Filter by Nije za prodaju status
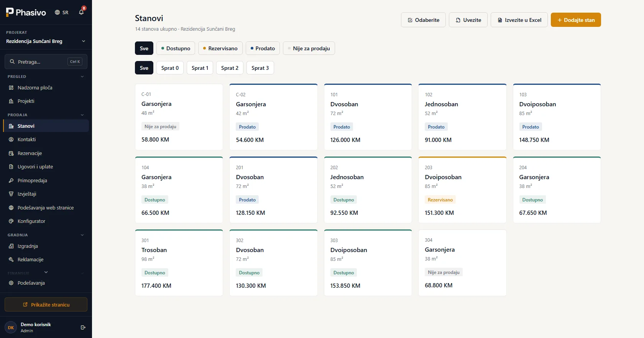The width and height of the screenshot is (644, 338). pos(309,48)
